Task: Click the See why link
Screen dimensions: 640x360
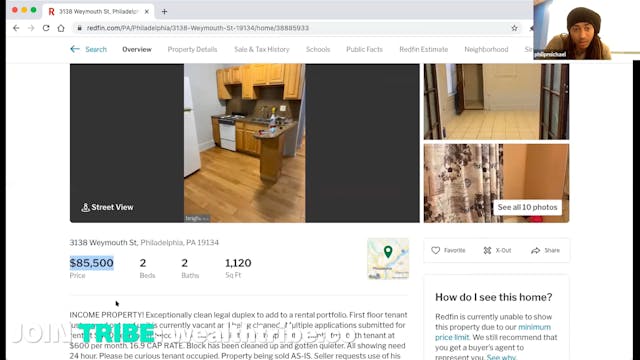Action: pos(501,357)
